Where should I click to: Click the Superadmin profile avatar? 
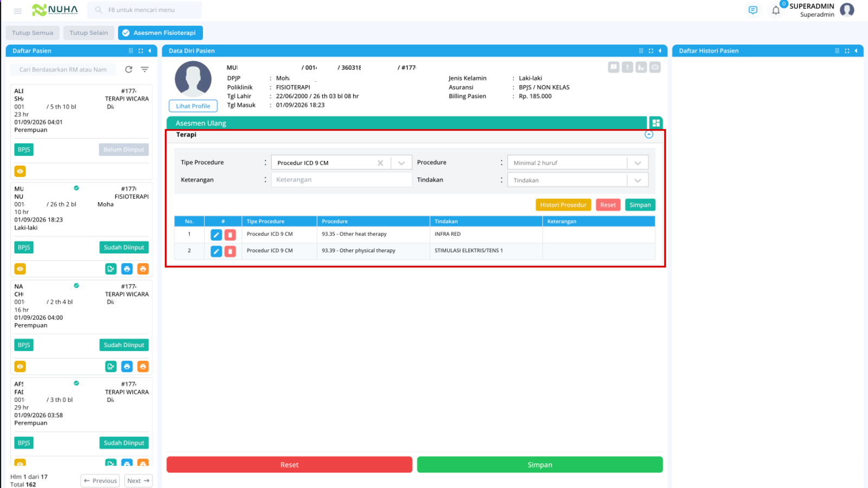click(847, 10)
